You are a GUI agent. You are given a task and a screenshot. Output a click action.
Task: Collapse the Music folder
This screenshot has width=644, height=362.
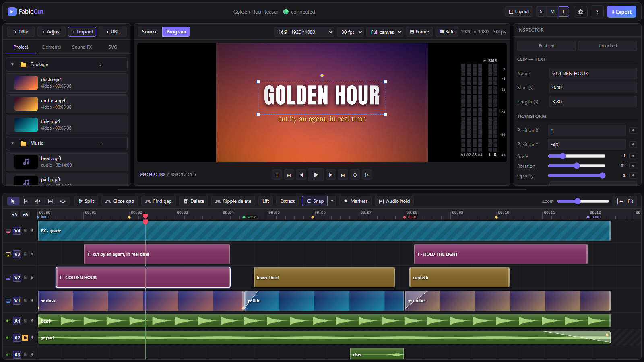point(12,143)
